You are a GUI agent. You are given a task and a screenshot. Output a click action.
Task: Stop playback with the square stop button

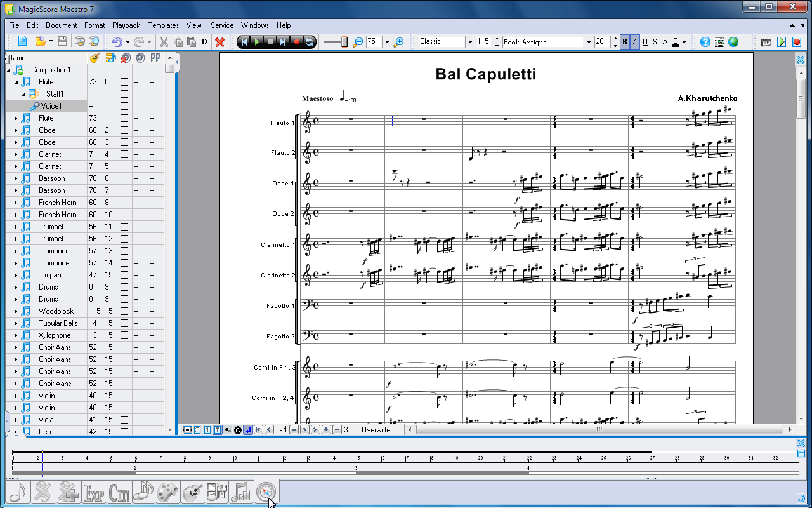click(270, 42)
